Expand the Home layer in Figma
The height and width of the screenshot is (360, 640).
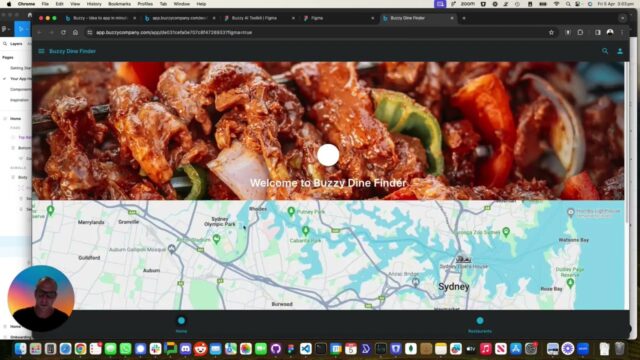coord(5,118)
